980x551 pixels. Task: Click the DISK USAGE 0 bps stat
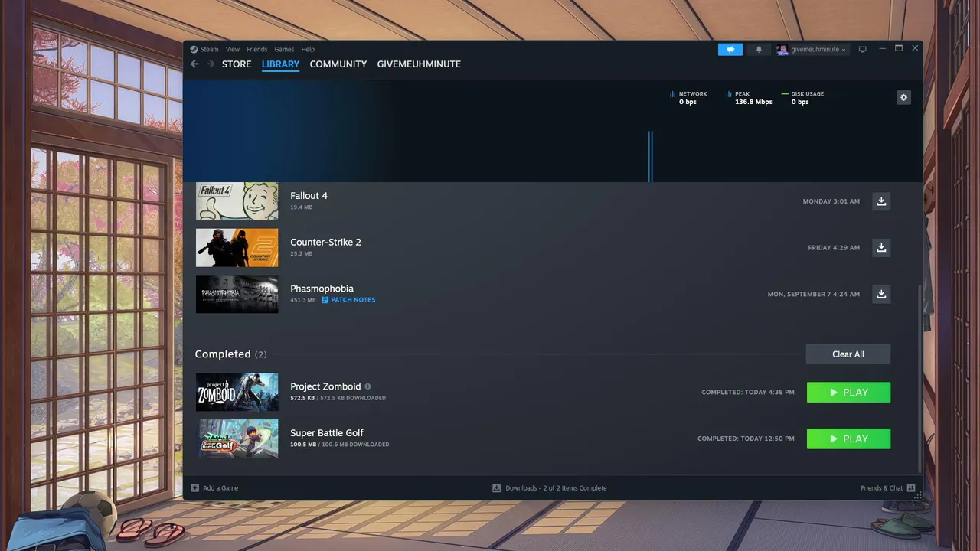coord(803,98)
